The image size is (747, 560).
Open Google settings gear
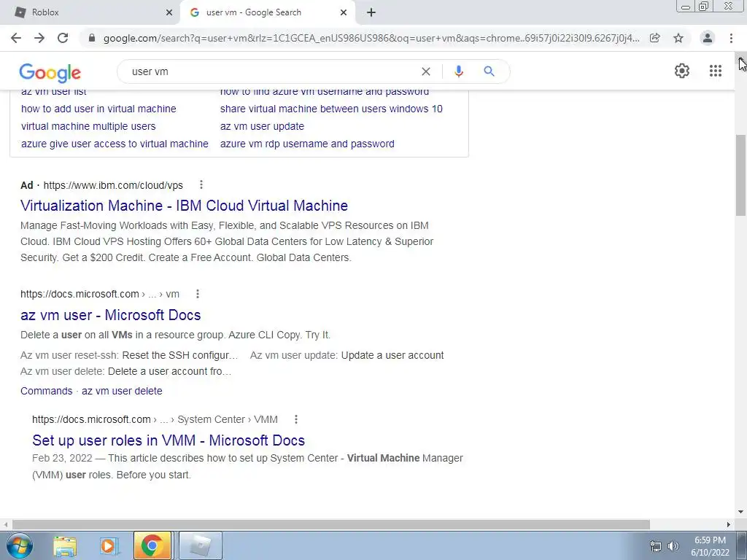pos(682,71)
